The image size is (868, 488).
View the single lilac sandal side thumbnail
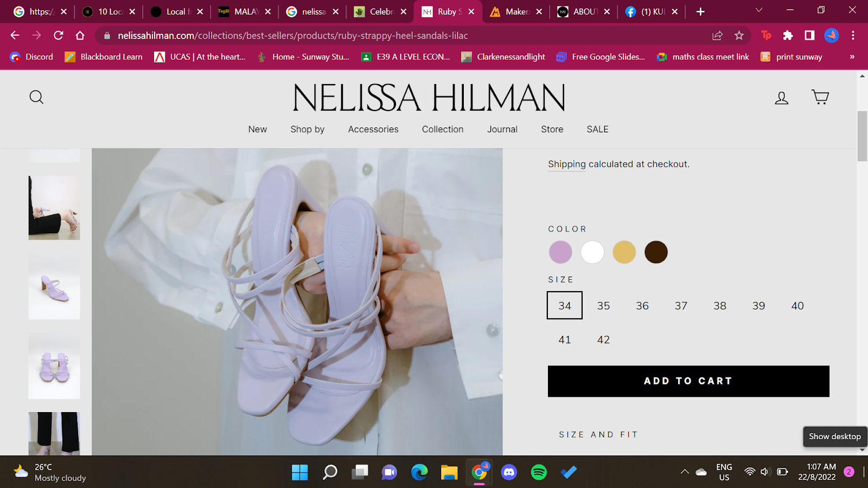54,287
